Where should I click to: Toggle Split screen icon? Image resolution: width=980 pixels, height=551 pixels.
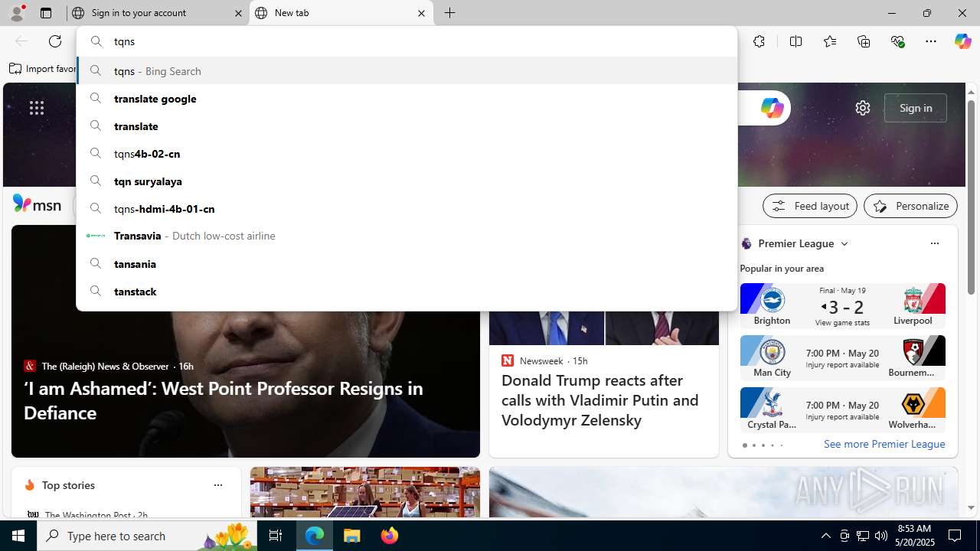click(795, 41)
